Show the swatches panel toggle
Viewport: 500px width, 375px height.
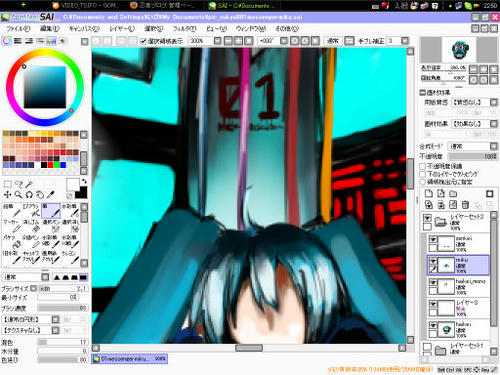tap(51, 41)
